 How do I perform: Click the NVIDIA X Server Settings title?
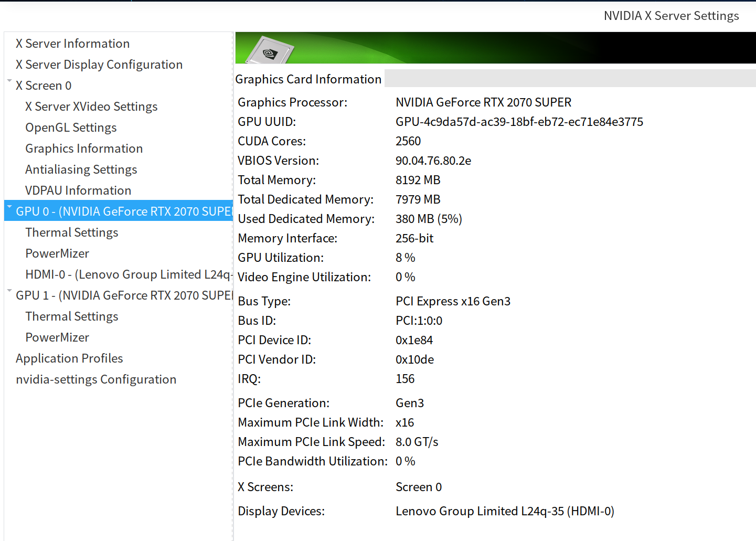pyautogui.click(x=672, y=16)
